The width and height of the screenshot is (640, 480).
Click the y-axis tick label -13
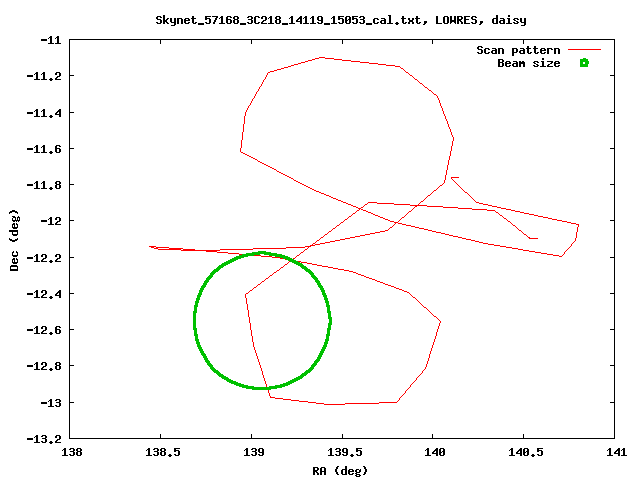51,403
